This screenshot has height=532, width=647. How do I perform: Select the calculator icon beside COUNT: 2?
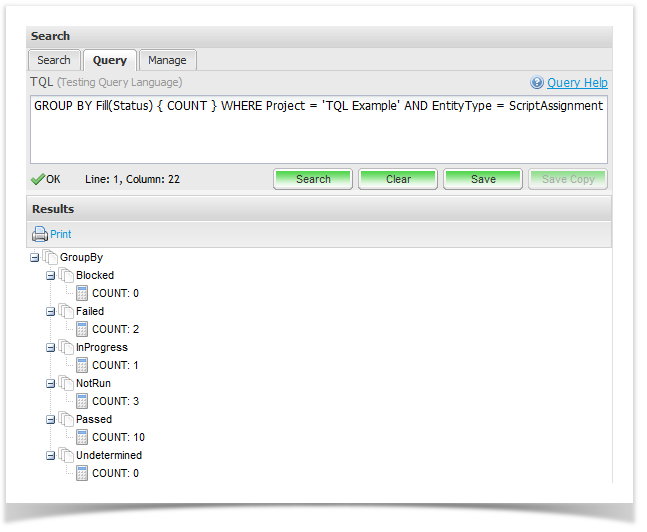83,329
